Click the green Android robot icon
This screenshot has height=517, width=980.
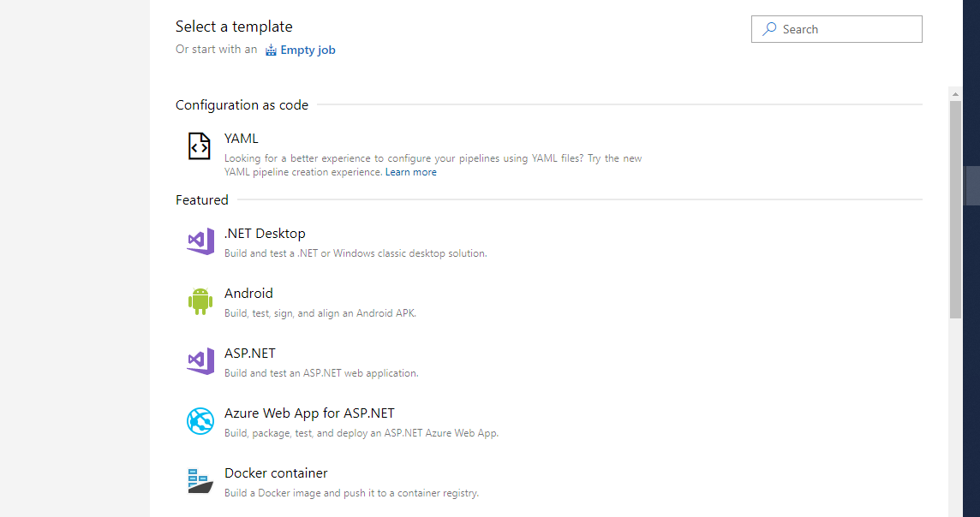click(x=200, y=301)
